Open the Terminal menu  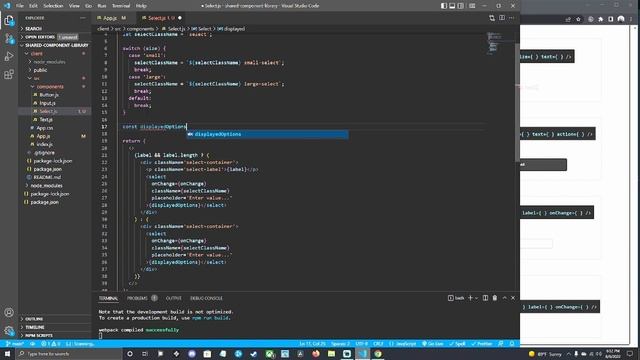click(x=121, y=6)
